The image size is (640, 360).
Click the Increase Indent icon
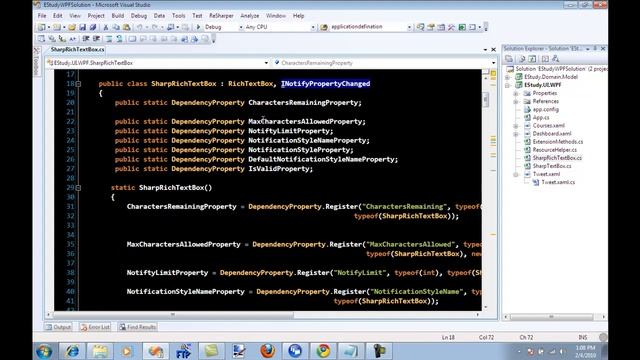(x=96, y=39)
